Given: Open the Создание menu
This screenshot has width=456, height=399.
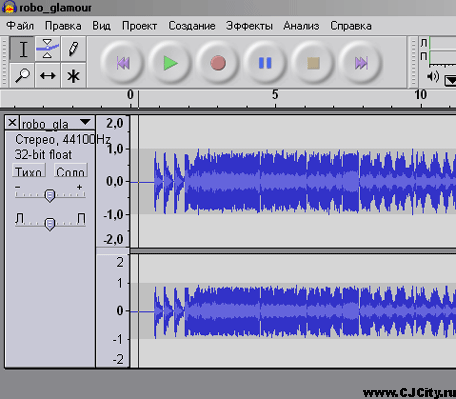Looking at the screenshot, I should point(192,26).
